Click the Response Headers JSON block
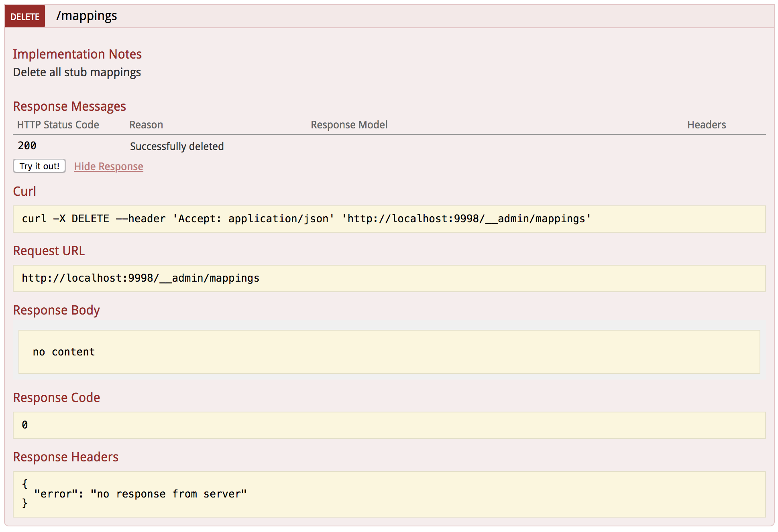Image resolution: width=778 pixels, height=532 pixels. coord(141,494)
